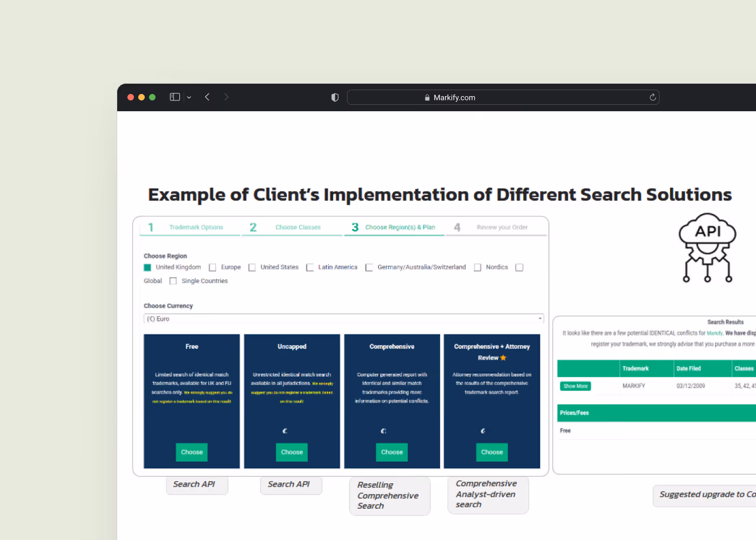Screen dimensions: 756x540
Task: Go forward with the browser forward arrow
Action: click(226, 97)
